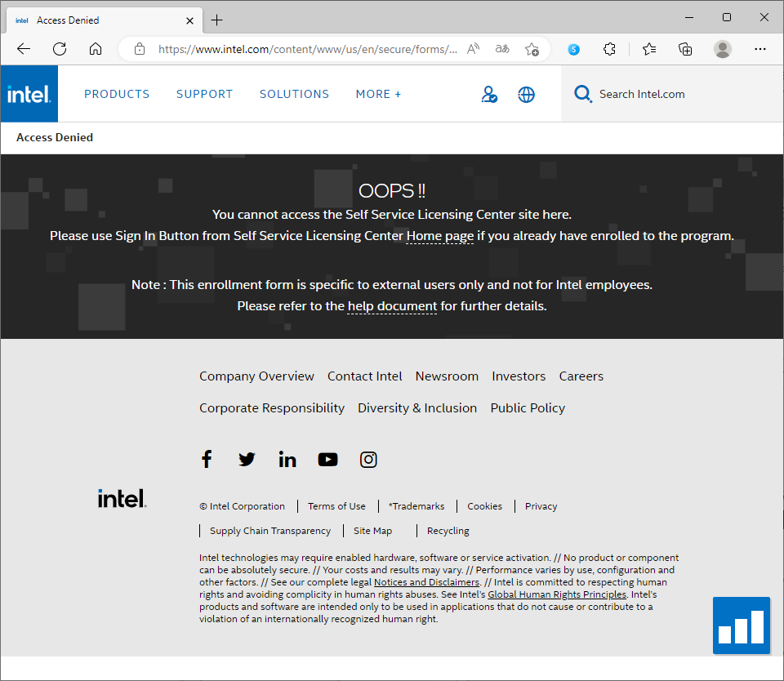Add this page to favorites
This screenshot has width=784, height=681.
tap(532, 49)
